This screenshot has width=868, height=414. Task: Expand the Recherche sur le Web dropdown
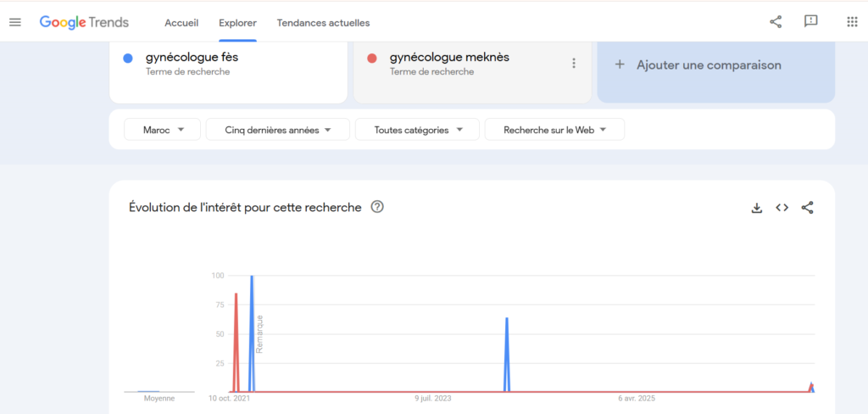point(554,130)
